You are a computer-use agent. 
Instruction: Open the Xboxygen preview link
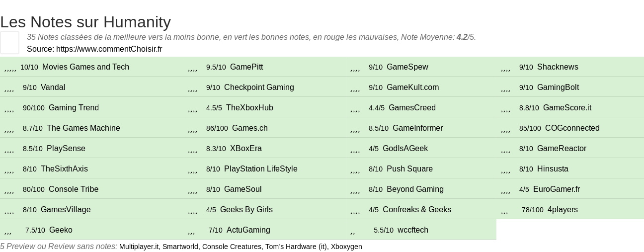click(346, 247)
